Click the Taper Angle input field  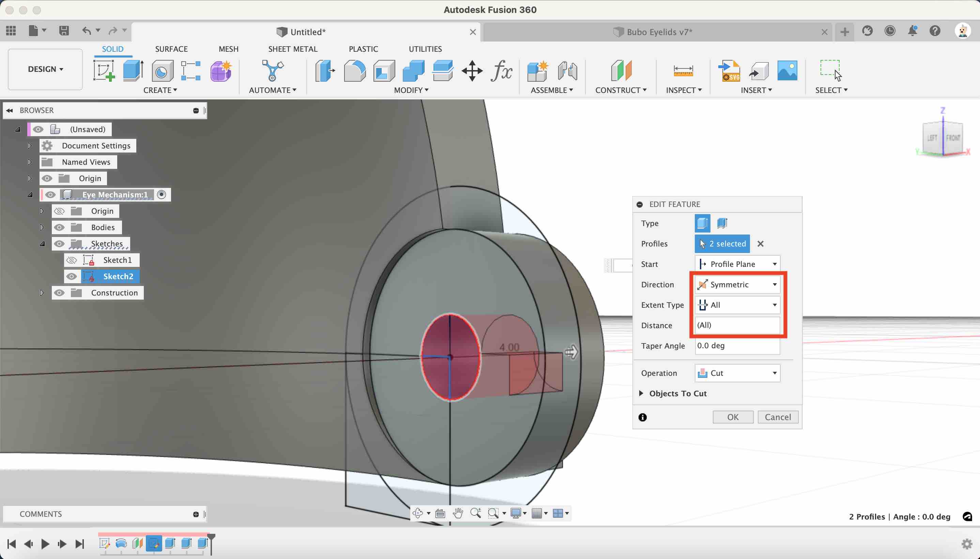coord(737,346)
